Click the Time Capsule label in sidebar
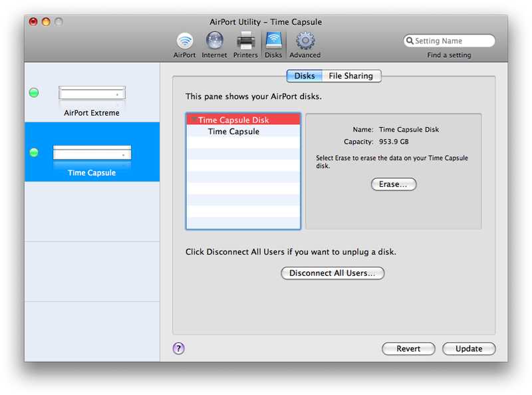 click(92, 173)
